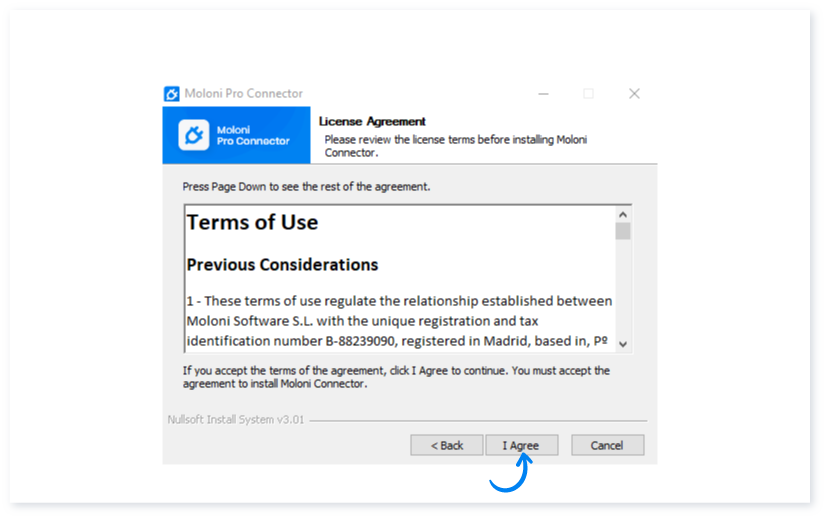The width and height of the screenshot is (824, 517).
Task: Click the Press Page Down instruction text
Action: point(306,187)
